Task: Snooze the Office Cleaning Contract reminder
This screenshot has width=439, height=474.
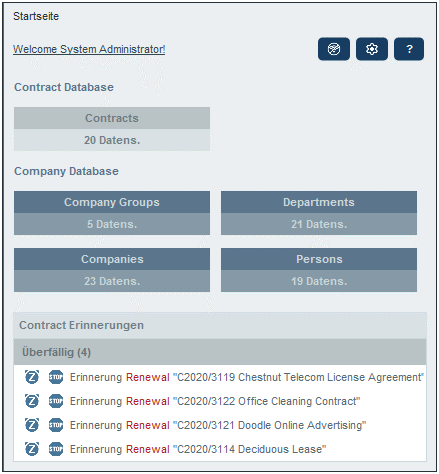Action: (x=32, y=401)
